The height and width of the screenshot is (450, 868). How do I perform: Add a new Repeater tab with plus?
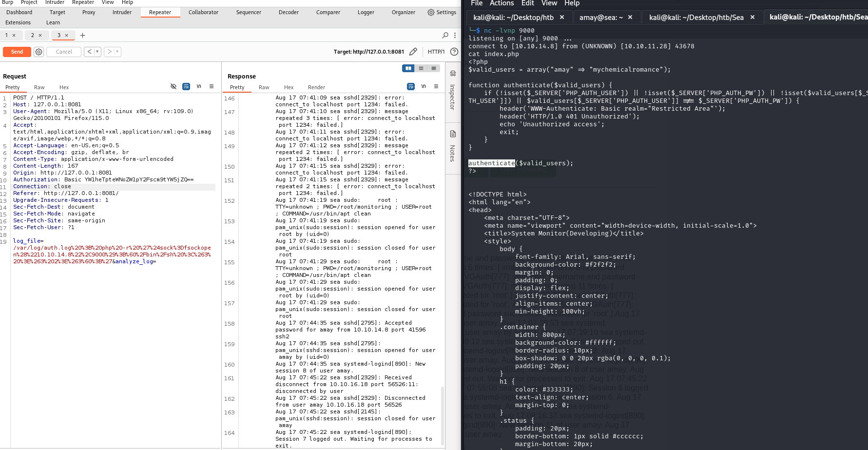coord(82,35)
